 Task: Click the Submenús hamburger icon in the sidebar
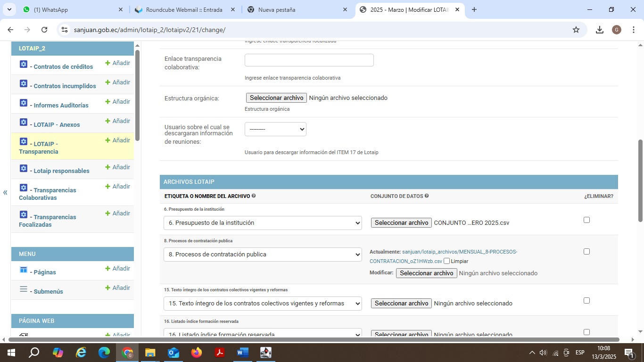click(x=24, y=289)
